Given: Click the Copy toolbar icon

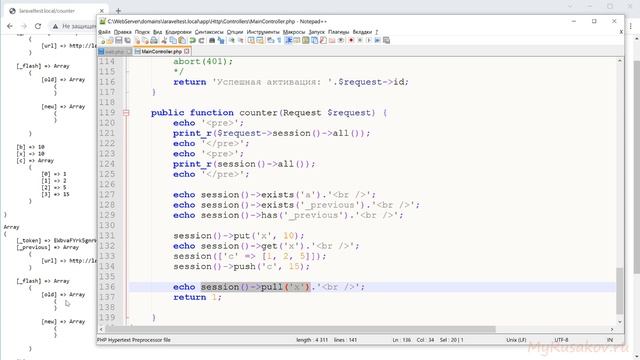Looking at the screenshot, I should click(x=173, y=40).
